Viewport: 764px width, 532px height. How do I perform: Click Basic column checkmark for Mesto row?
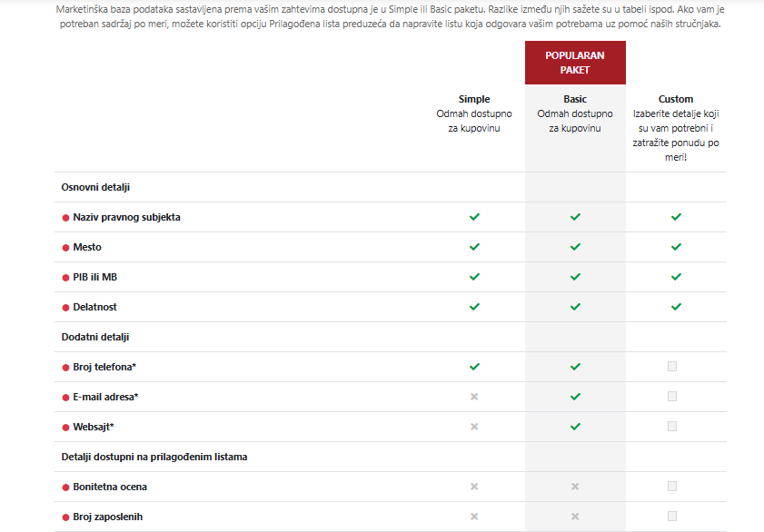pyautogui.click(x=575, y=247)
